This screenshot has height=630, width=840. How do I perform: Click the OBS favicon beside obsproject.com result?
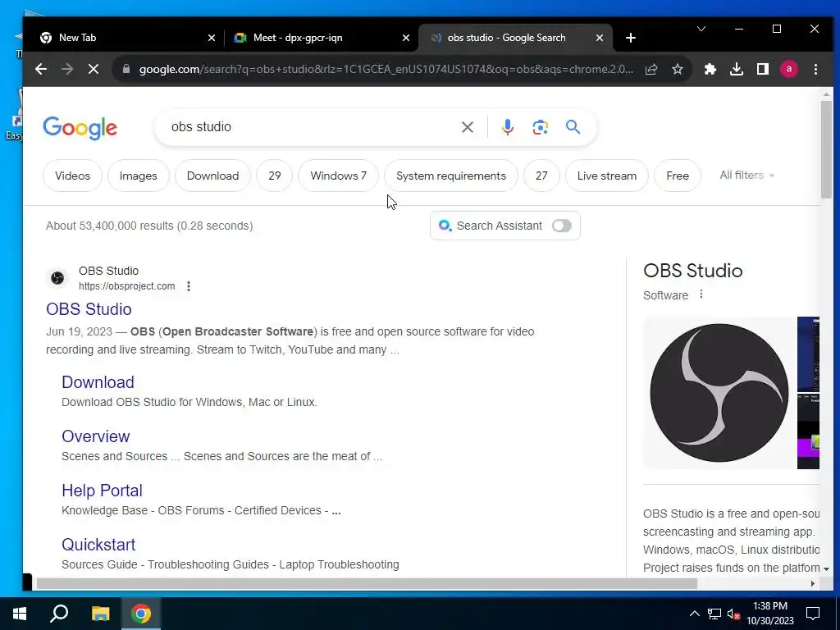point(57,278)
